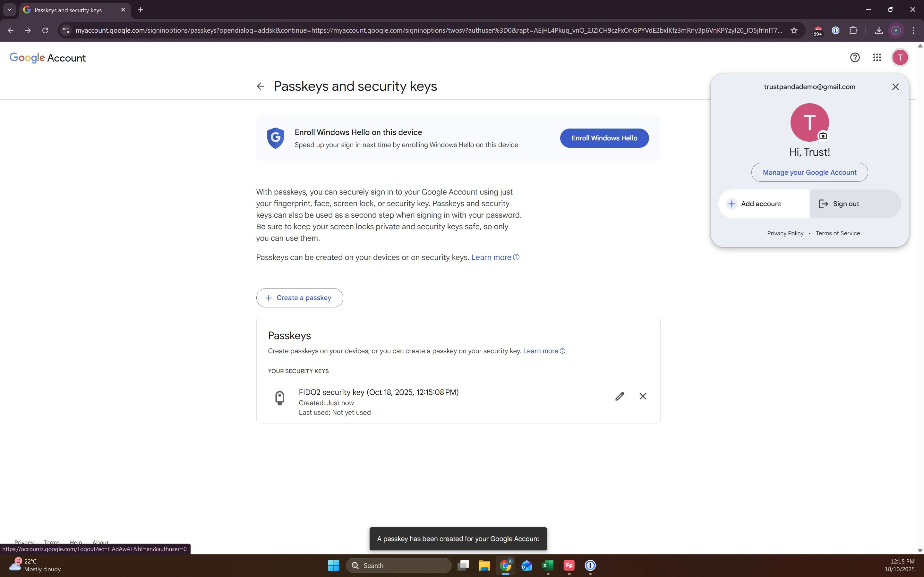Remove the FIDO2 security key
The width and height of the screenshot is (924, 577).
tap(643, 396)
